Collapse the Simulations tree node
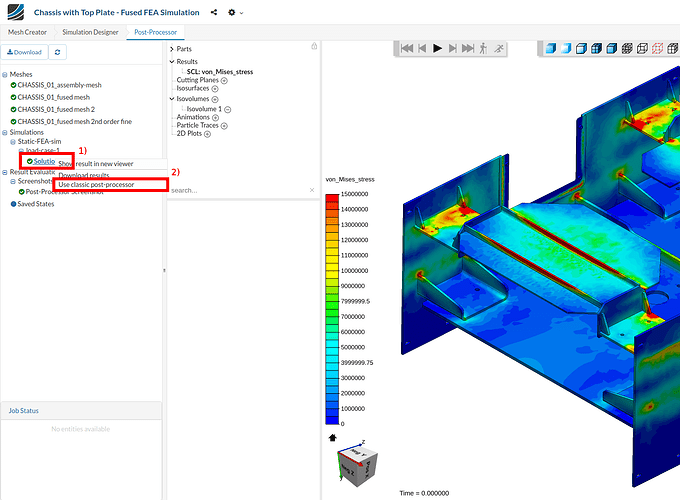The height and width of the screenshot is (500, 680). tap(5, 132)
